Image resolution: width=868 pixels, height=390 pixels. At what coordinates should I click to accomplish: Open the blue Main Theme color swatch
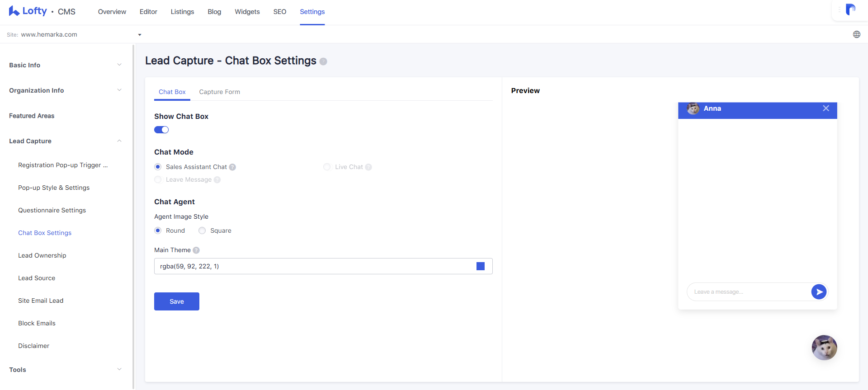coord(481,266)
